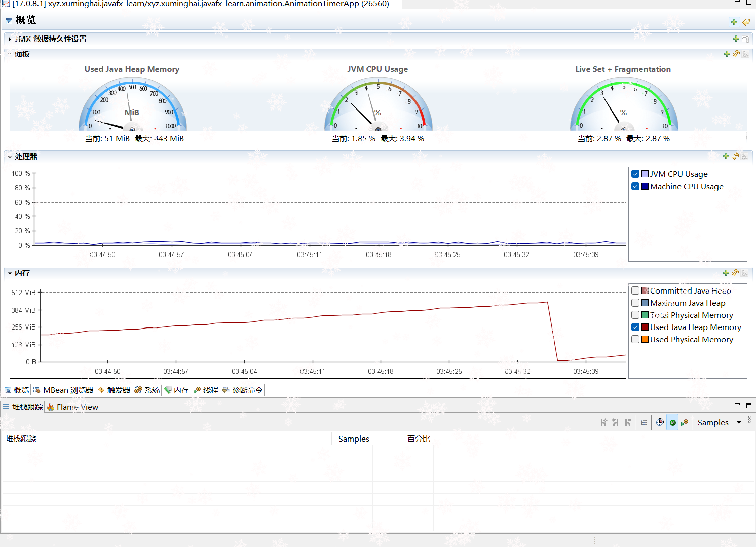
Task: Click the clock icon in stack trace toolbar
Action: click(x=660, y=422)
